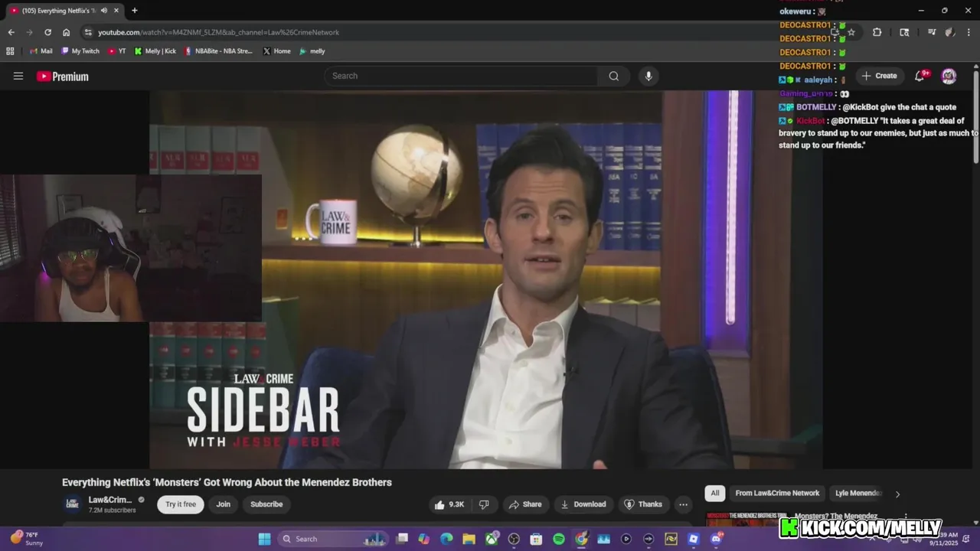980x551 pixels.
Task: Click the video title text
Action: [227, 483]
